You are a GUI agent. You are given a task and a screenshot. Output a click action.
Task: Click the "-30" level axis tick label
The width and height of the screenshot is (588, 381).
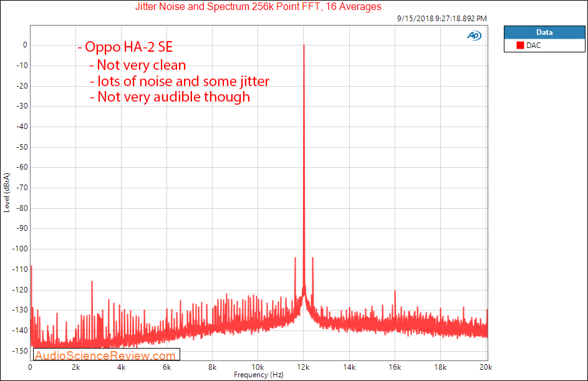[x=22, y=106]
